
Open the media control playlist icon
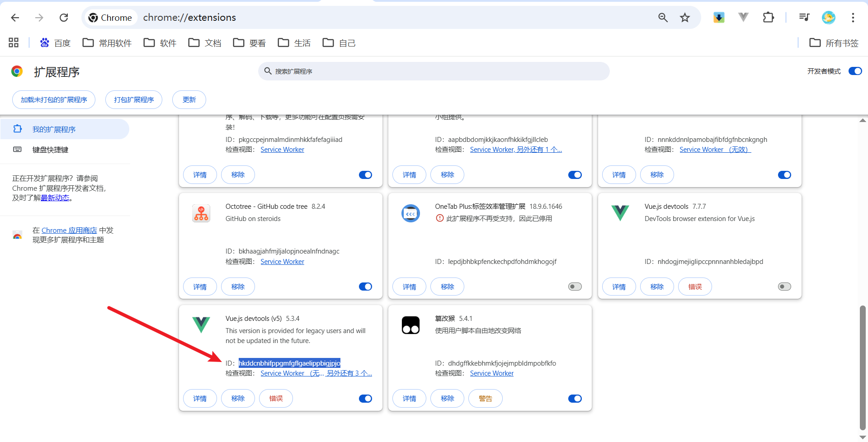pos(804,18)
